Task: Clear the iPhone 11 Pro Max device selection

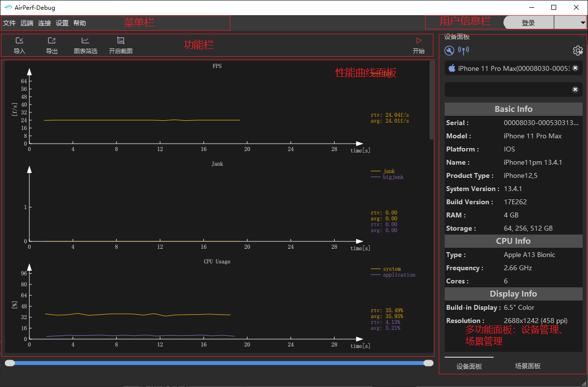Action: [x=575, y=68]
